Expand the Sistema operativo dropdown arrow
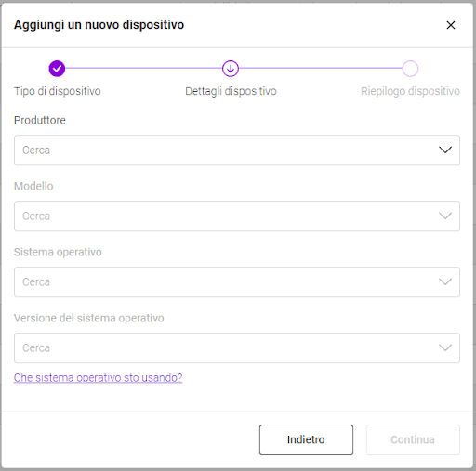The image size is (476, 471). click(x=445, y=282)
